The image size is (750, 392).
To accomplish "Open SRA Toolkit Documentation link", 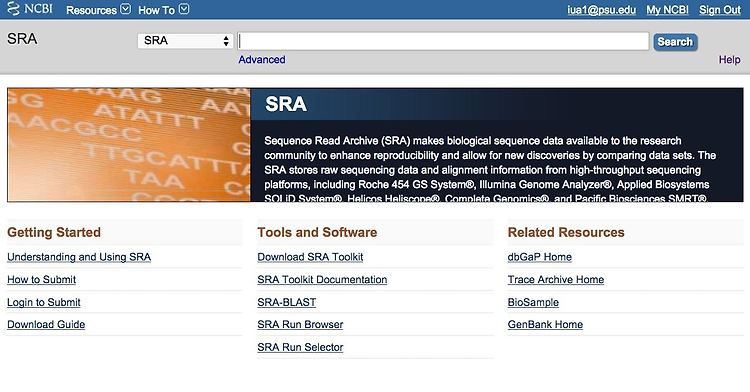I will point(322,280).
